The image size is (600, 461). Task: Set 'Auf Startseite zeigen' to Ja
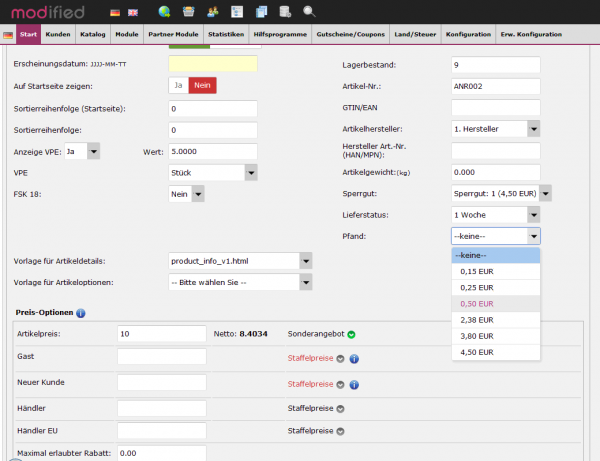coord(179,86)
